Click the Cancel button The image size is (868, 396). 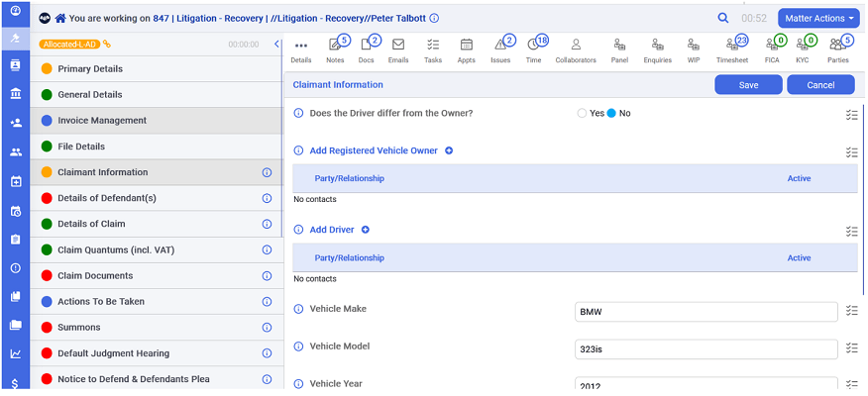pos(820,85)
